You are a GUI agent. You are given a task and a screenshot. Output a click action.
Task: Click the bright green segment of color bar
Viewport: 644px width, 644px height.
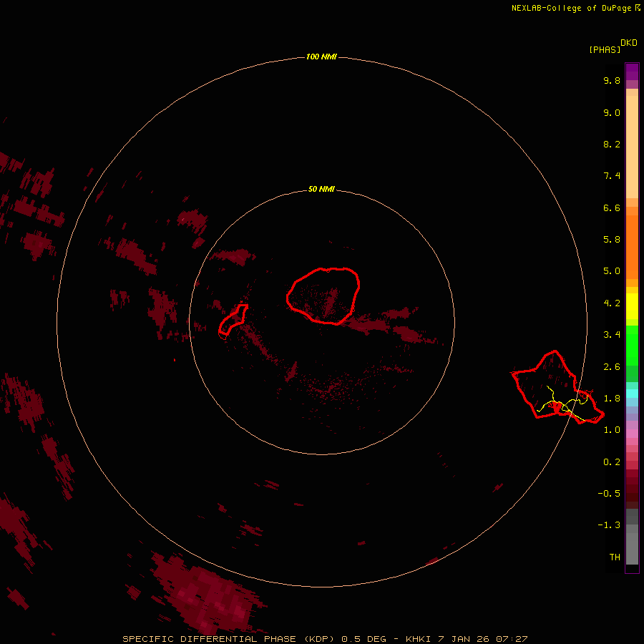coord(632,346)
